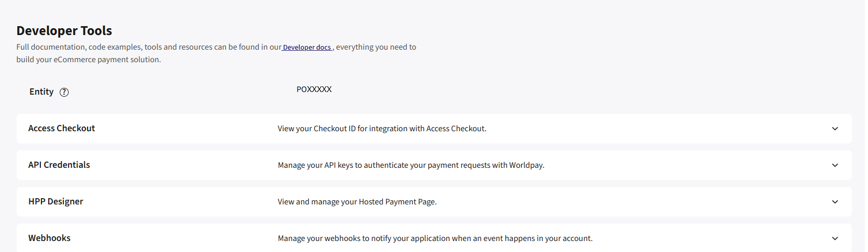Click the 'Manage your API keys' description
Viewport: 868px width, 252px height.
tap(411, 165)
